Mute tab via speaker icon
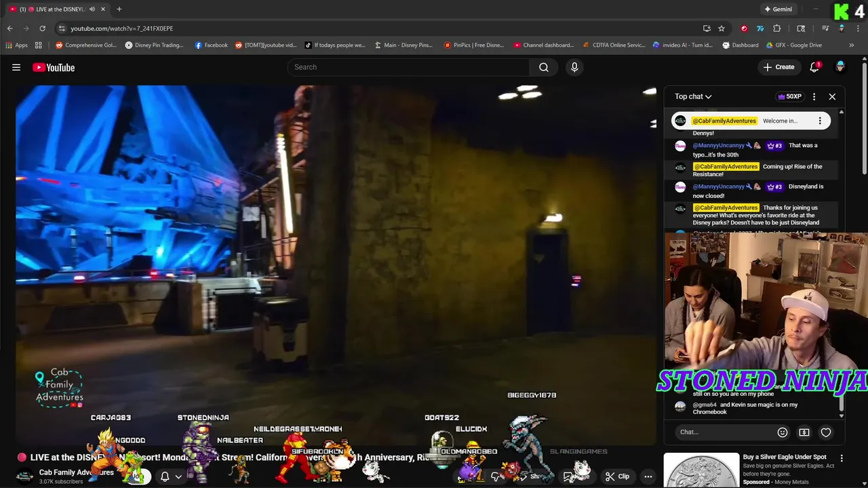 click(x=92, y=9)
